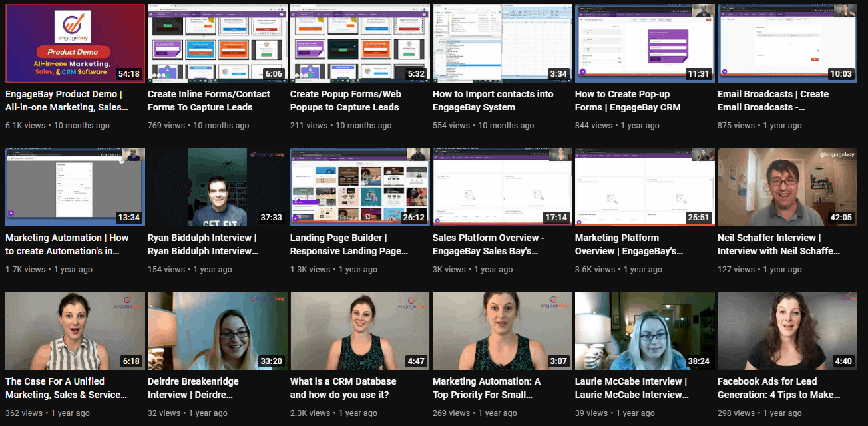Play the Create Inline Forms/Contact Forms video
This screenshot has width=868, height=426.
point(217,43)
